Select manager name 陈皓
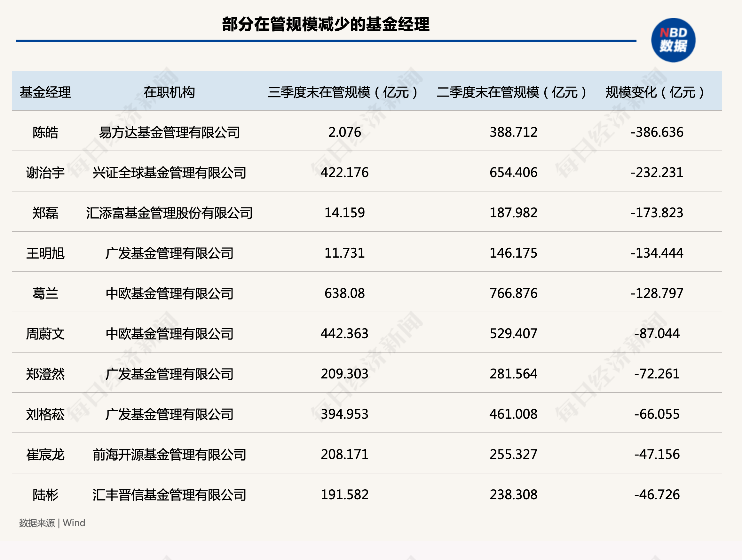This screenshot has width=742, height=560. point(45,132)
